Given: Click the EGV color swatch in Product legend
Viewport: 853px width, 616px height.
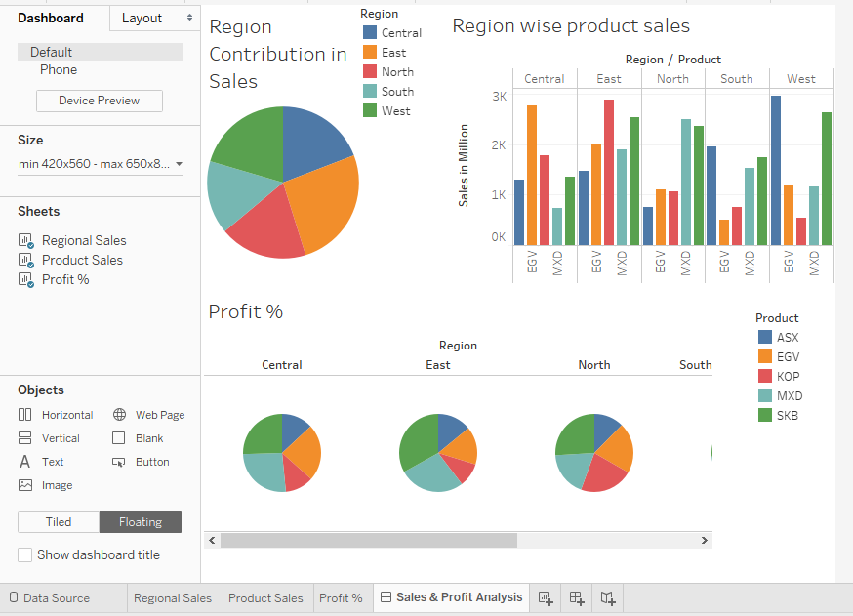Looking at the screenshot, I should 765,356.
